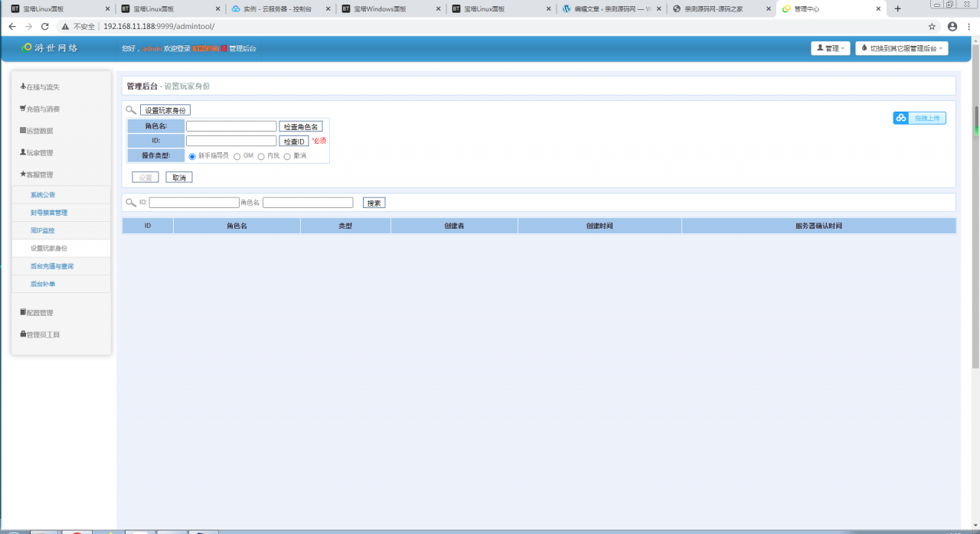
Task: Close the 管理中心 browser tab
Action: (x=878, y=9)
